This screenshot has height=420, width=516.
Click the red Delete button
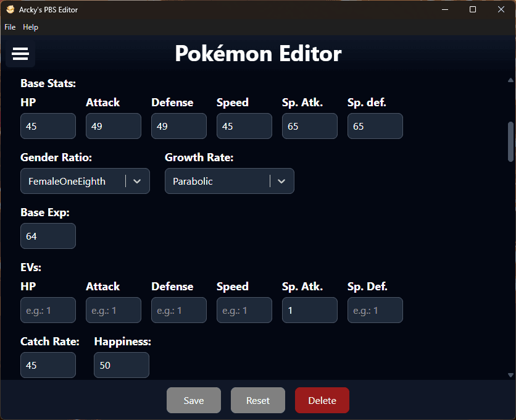point(322,400)
